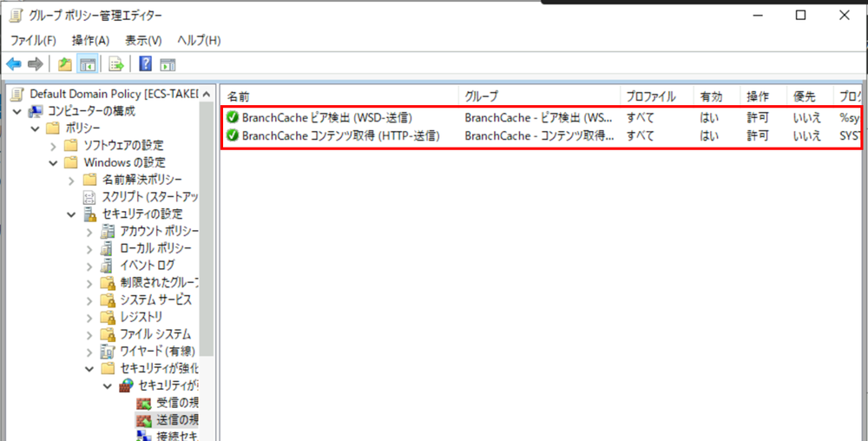Select the レジストリ tree item

pyautogui.click(x=141, y=317)
